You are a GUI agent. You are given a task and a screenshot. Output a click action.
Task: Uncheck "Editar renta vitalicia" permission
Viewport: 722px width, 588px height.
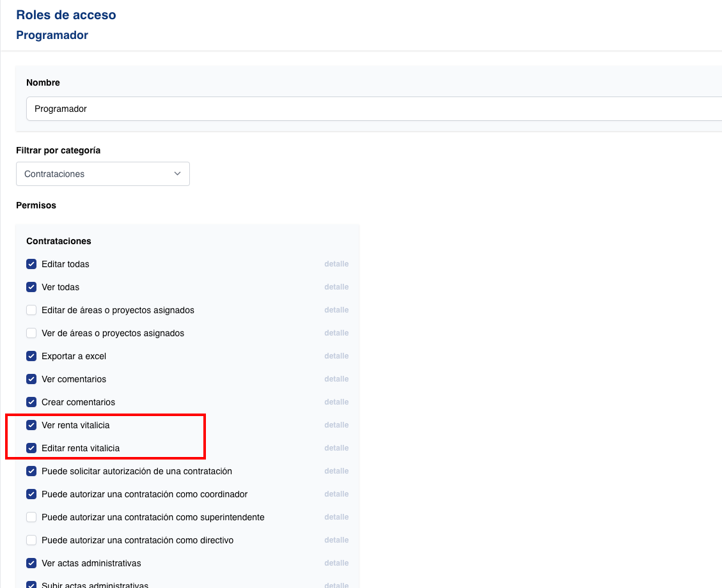(31, 448)
